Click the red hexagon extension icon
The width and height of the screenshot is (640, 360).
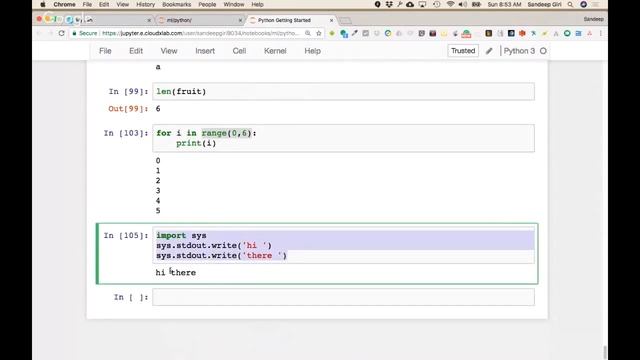(522, 33)
